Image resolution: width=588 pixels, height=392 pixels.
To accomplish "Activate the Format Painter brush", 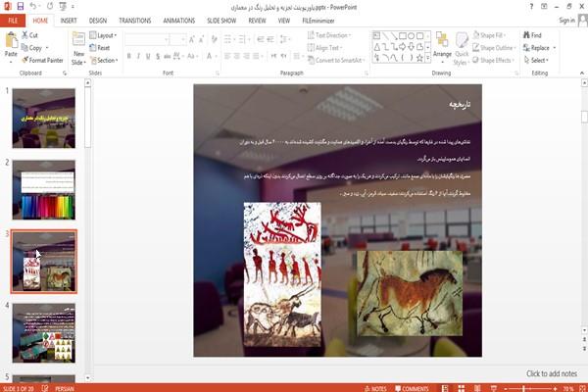I will pyautogui.click(x=42, y=60).
